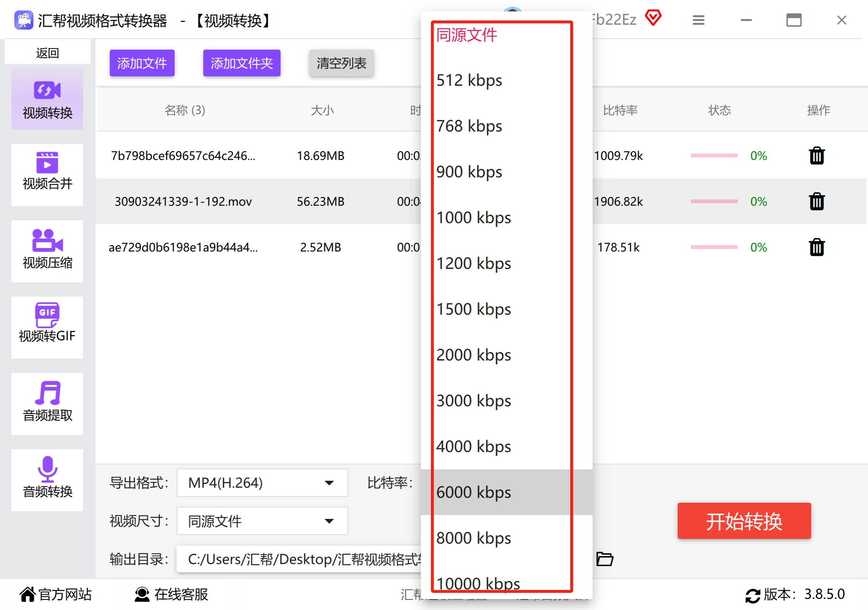The width and height of the screenshot is (868, 610).
Task: Browse output folder via folder icon
Action: pos(605,558)
